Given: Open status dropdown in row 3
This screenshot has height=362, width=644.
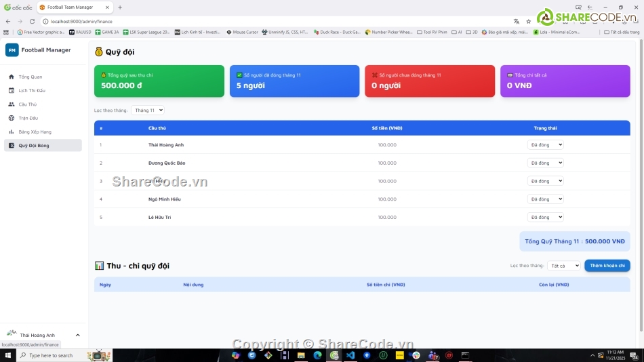Looking at the screenshot, I should click(x=545, y=181).
